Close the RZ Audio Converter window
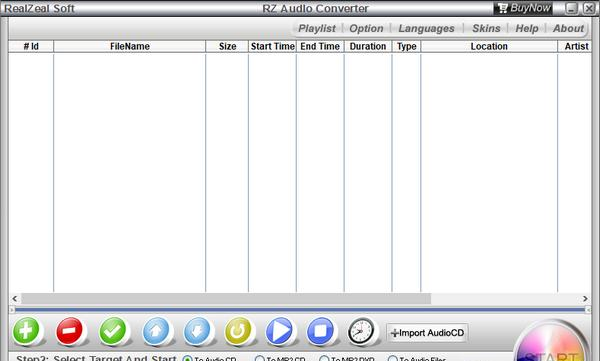 (589, 8)
